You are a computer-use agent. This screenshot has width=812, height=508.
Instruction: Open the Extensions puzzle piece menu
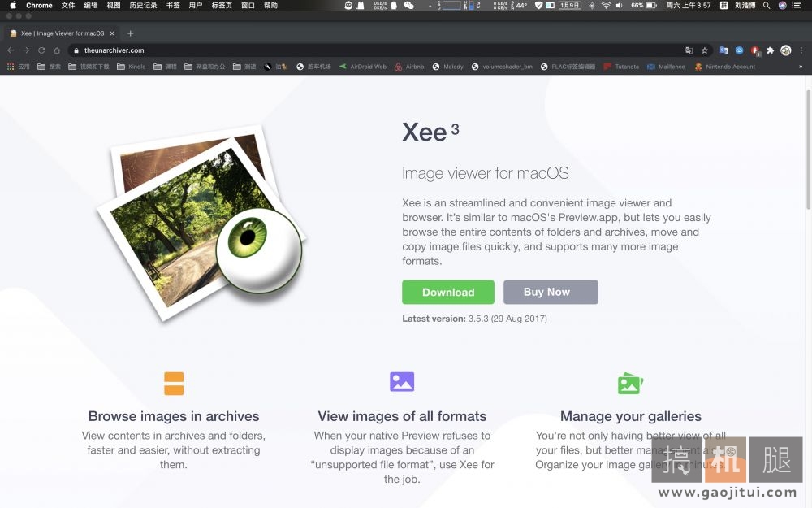pyautogui.click(x=771, y=50)
